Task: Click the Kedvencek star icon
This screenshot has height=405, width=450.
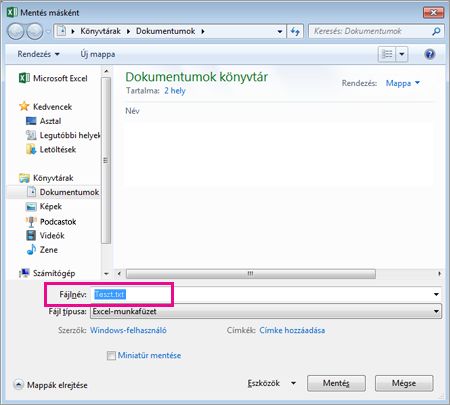Action: click(24, 106)
